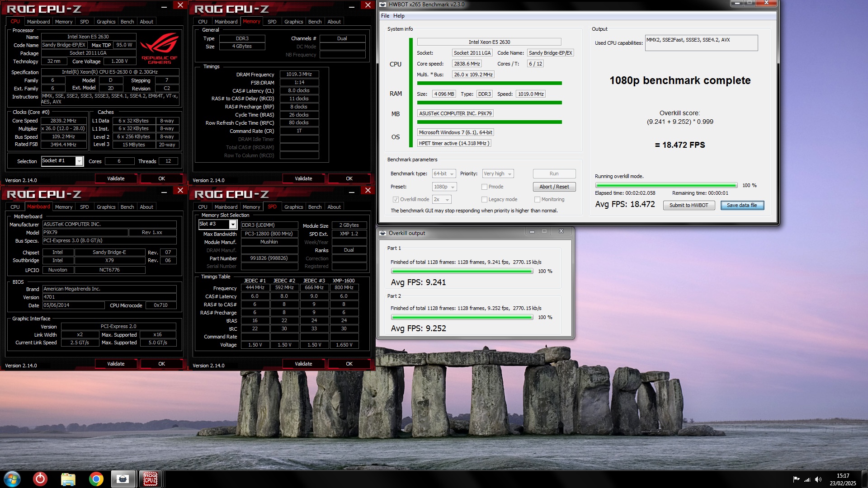Click the Abort / Reset button
The height and width of the screenshot is (488, 868).
coord(554,187)
